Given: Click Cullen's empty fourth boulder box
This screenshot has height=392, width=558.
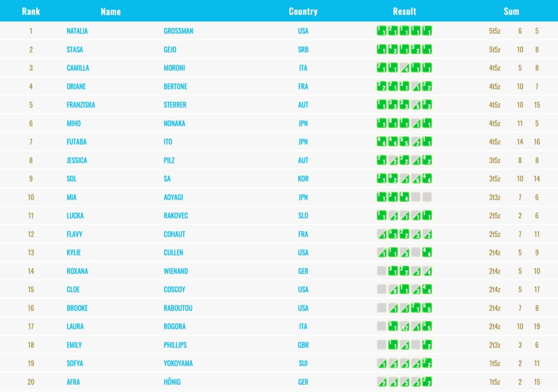Looking at the screenshot, I should pyautogui.click(x=416, y=253).
